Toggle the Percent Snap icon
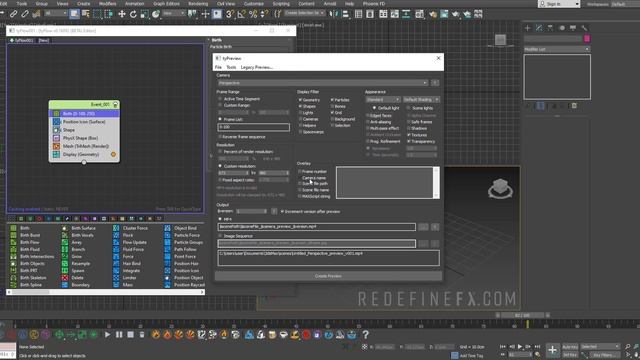The image size is (640, 360). pos(253,14)
